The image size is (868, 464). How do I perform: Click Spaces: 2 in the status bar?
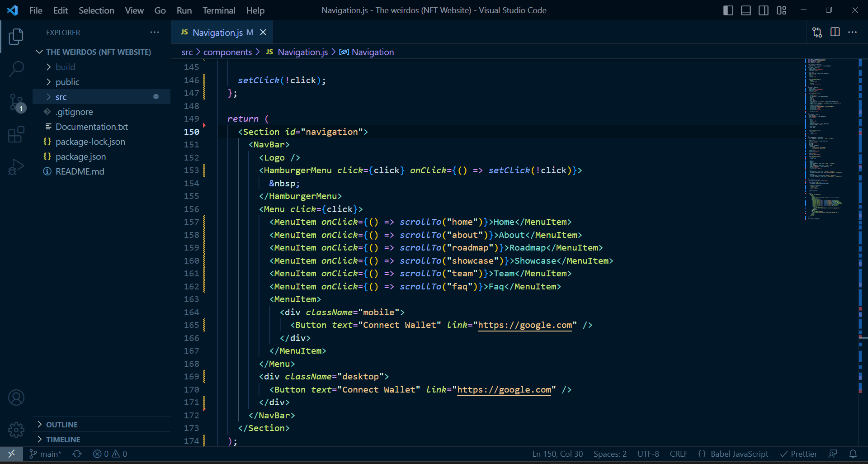click(609, 454)
